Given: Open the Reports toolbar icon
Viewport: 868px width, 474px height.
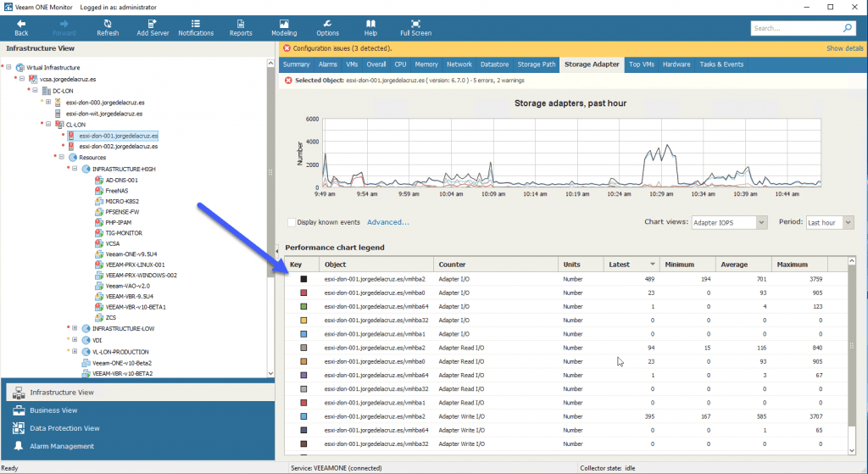Looking at the screenshot, I should tap(240, 24).
